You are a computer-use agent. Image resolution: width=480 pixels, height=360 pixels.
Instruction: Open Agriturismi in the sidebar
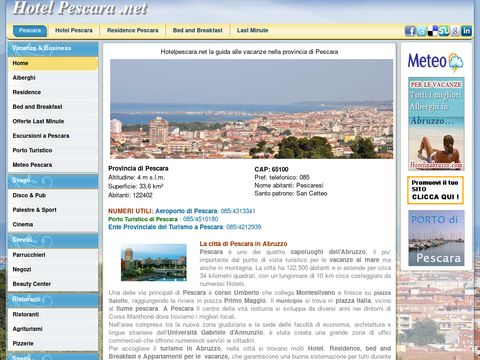[x=53, y=329]
